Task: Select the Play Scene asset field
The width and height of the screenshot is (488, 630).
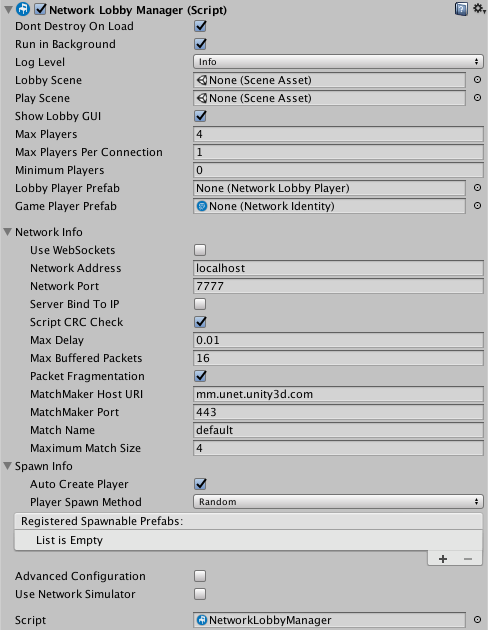Action: 329,98
